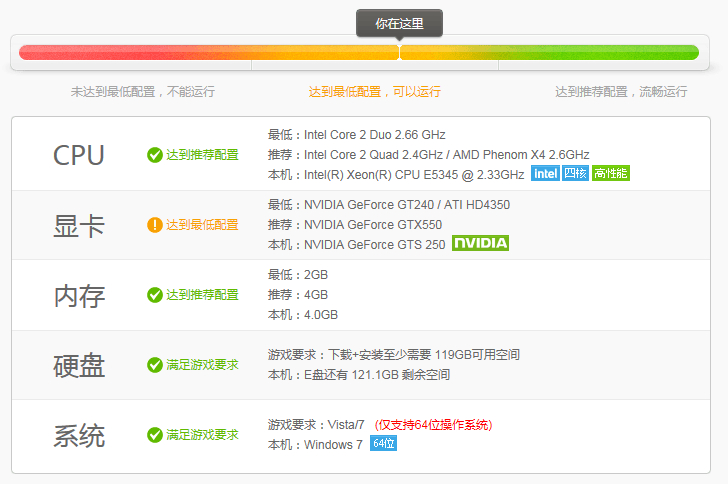Click the green check icon for 系统

coord(155,435)
